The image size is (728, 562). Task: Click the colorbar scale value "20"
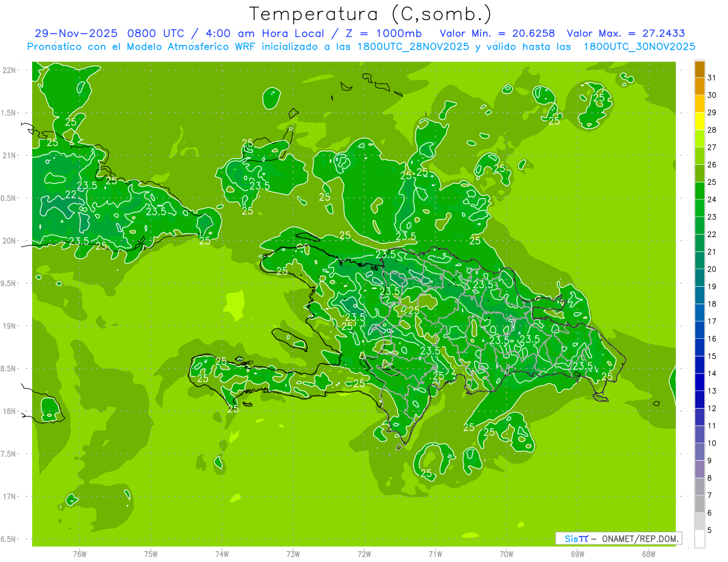(x=712, y=269)
